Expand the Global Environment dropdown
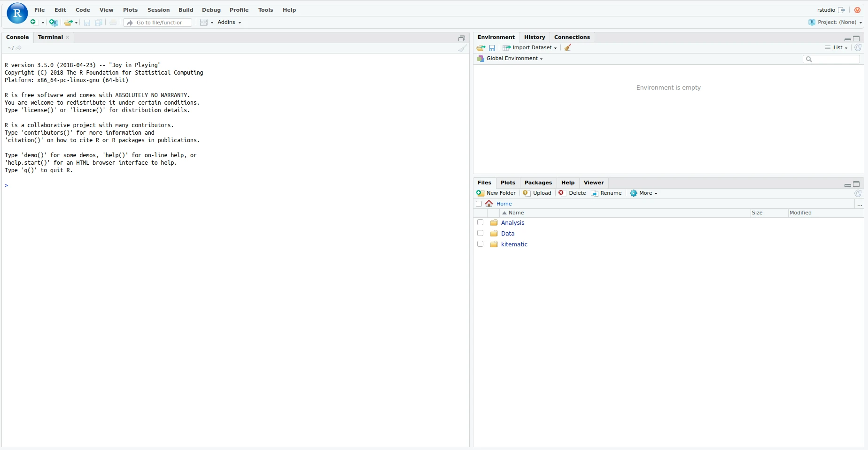 pos(513,59)
